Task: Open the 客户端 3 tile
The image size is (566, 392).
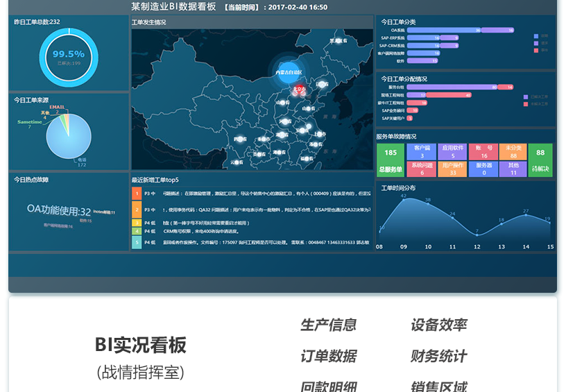Action: coord(422,152)
